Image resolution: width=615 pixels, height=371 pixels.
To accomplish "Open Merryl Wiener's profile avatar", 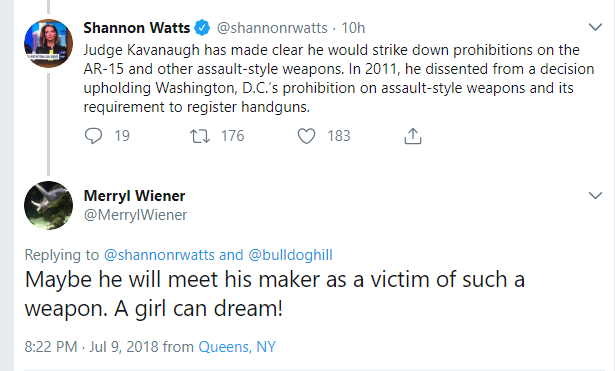I will pos(49,205).
